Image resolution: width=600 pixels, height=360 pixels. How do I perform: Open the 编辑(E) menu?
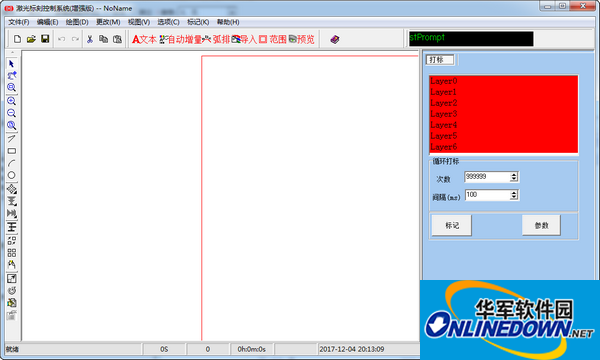(x=47, y=22)
